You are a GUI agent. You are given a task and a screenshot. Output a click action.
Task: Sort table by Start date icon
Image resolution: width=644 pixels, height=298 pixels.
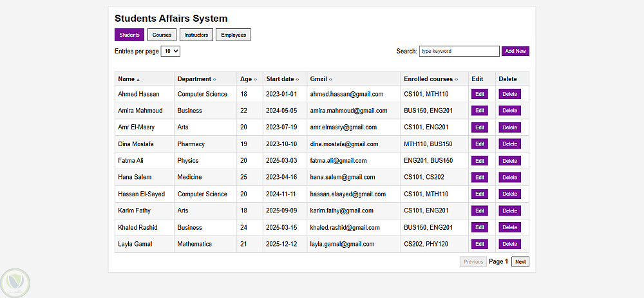pos(298,79)
